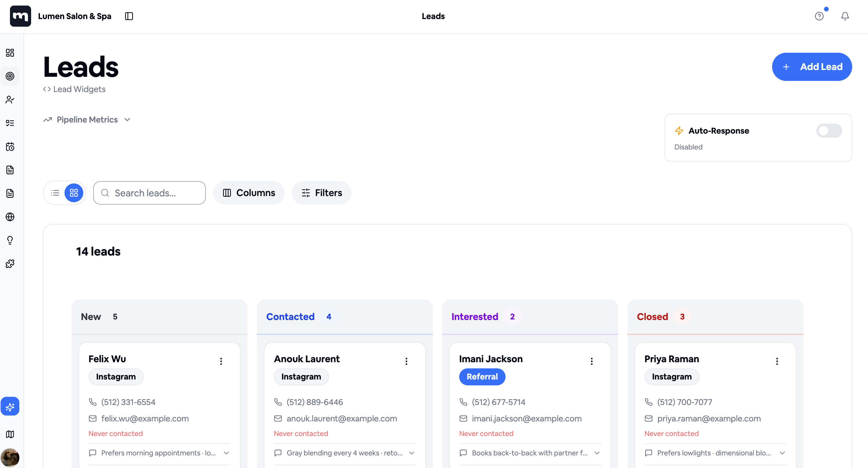
Task: Open the puzzle integrations icon in sidebar
Action: point(10,264)
